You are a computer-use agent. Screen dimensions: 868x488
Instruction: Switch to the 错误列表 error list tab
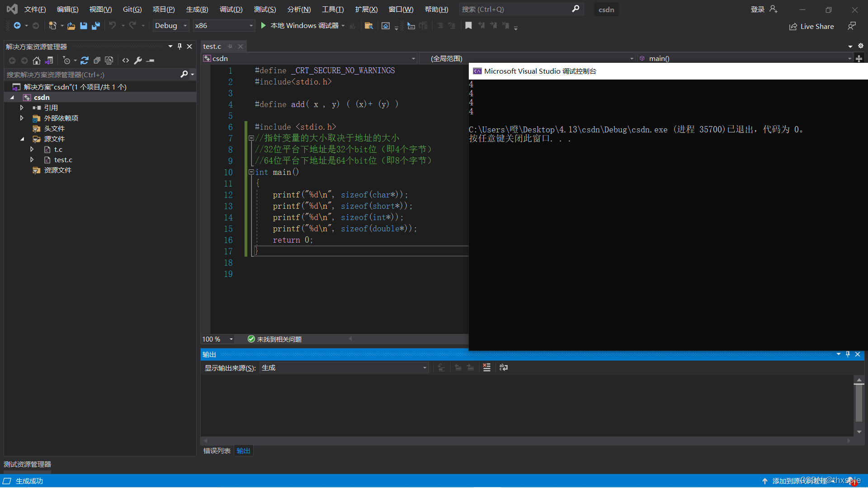click(x=217, y=451)
